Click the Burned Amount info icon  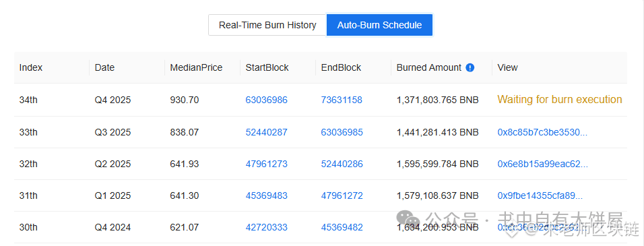click(x=470, y=68)
